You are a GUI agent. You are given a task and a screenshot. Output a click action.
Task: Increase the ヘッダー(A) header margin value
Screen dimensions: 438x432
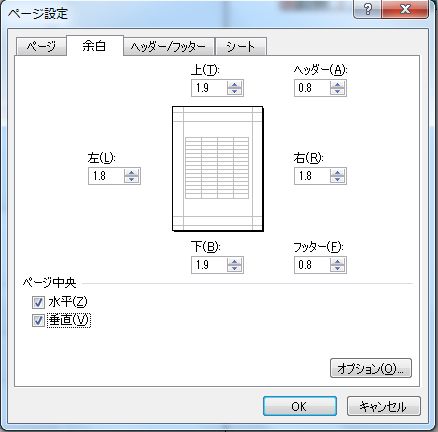[x=338, y=85]
